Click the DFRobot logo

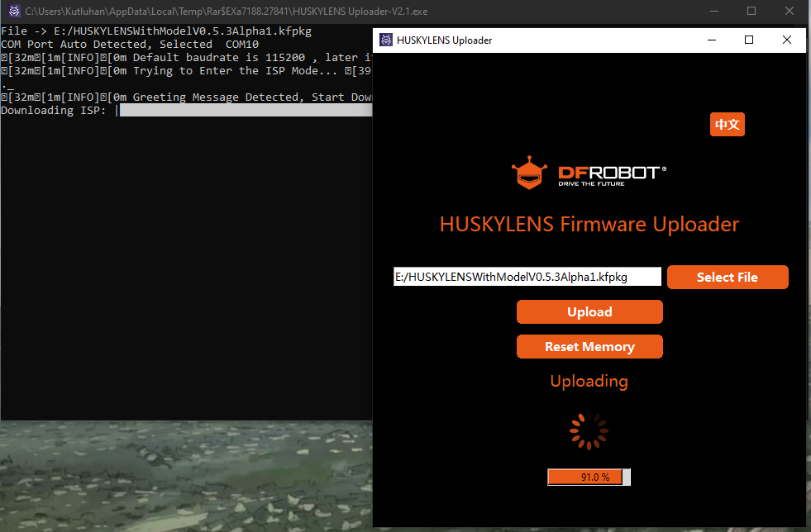click(x=589, y=173)
